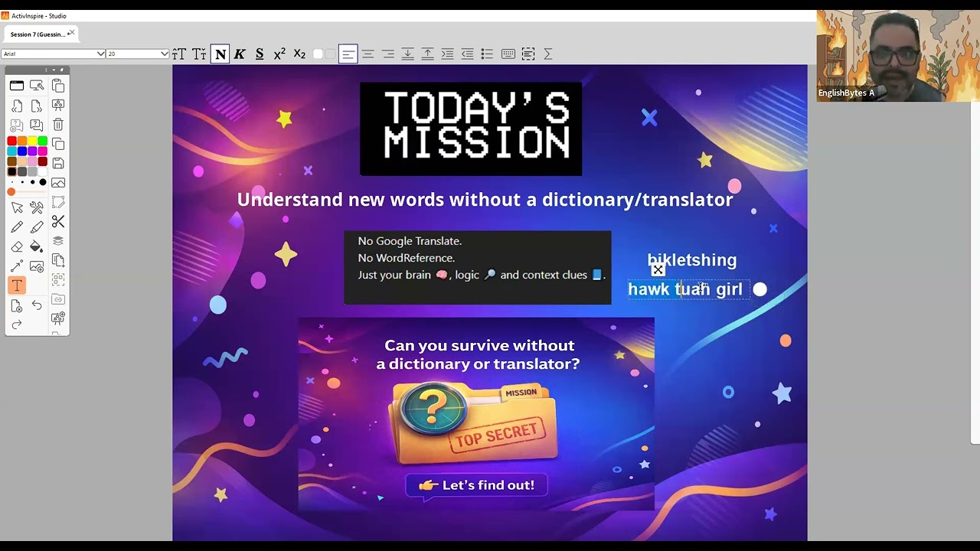Open the Main Menu window icon in toolbox
This screenshot has height=551, width=980.
(x=17, y=86)
